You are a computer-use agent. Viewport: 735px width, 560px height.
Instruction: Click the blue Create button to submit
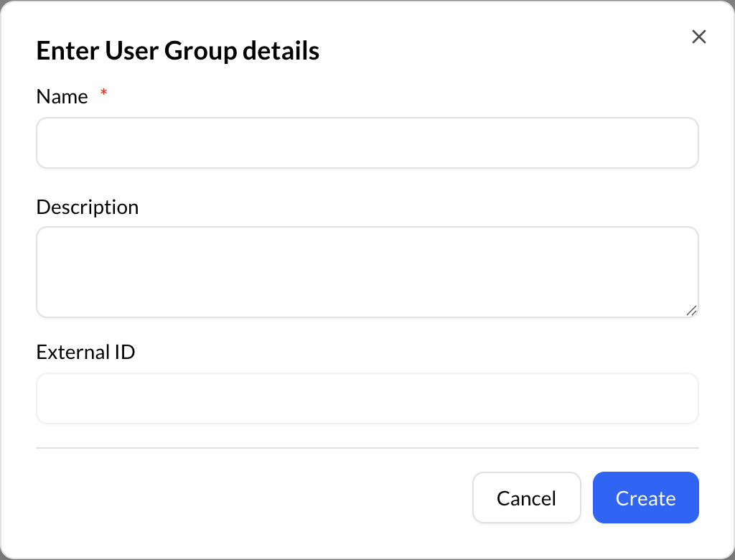coord(645,498)
